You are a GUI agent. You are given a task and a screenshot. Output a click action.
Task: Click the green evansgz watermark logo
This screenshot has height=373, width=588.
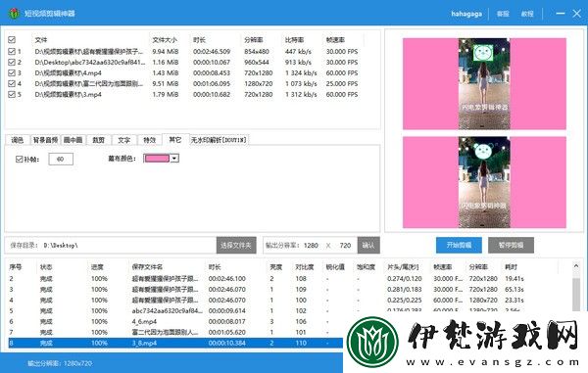click(x=372, y=342)
